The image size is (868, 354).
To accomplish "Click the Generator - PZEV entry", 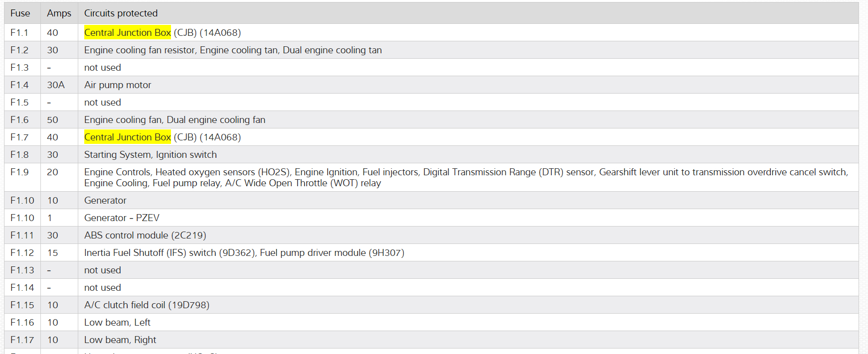I will click(122, 218).
